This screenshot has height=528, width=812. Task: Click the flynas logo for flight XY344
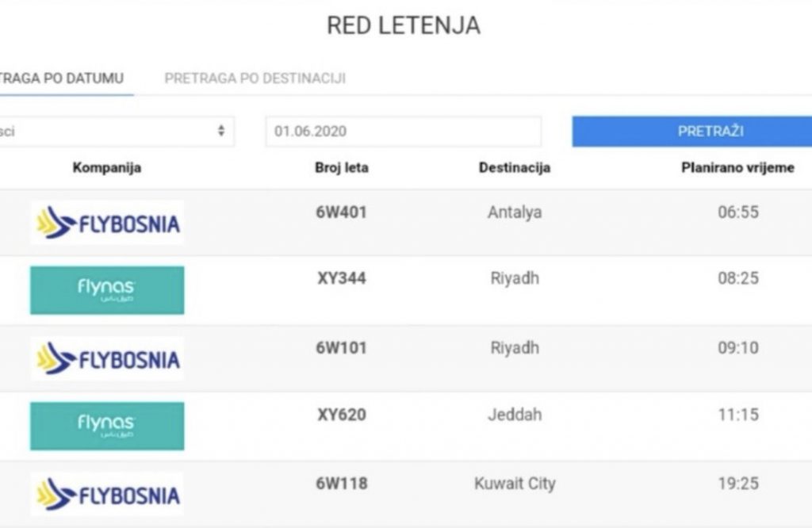coord(107,290)
